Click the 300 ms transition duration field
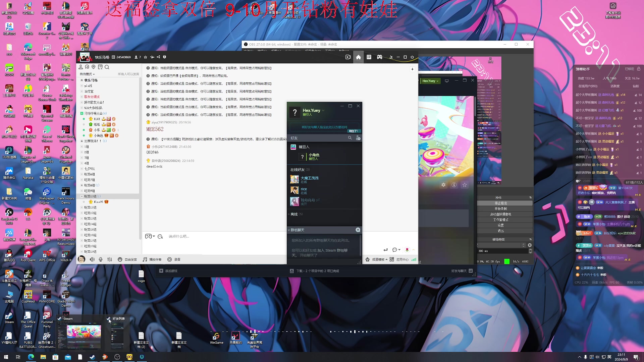 pyautogui.click(x=502, y=251)
